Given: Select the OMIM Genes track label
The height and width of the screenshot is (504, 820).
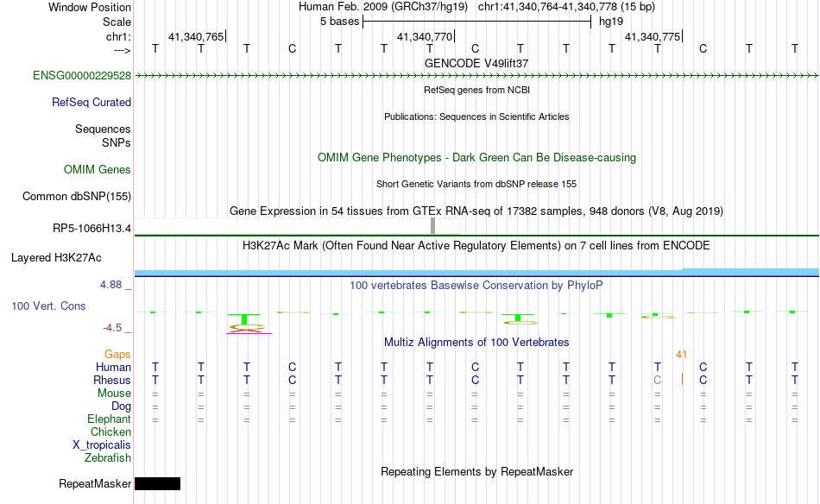Looking at the screenshot, I should [98, 169].
